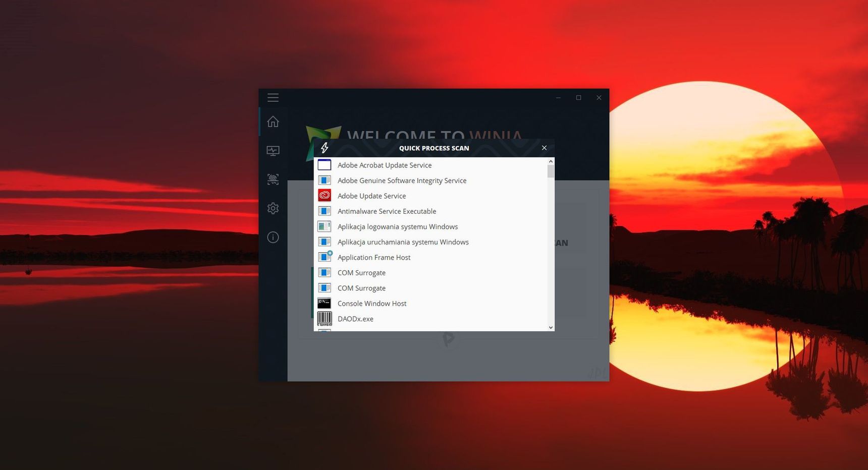Maximize the Winja window
This screenshot has width=868, height=470.
[578, 97]
